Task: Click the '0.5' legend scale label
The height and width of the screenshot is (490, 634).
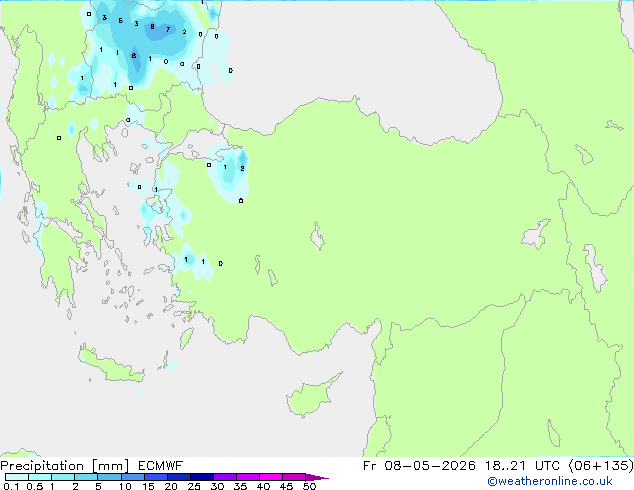Action: click(x=34, y=486)
